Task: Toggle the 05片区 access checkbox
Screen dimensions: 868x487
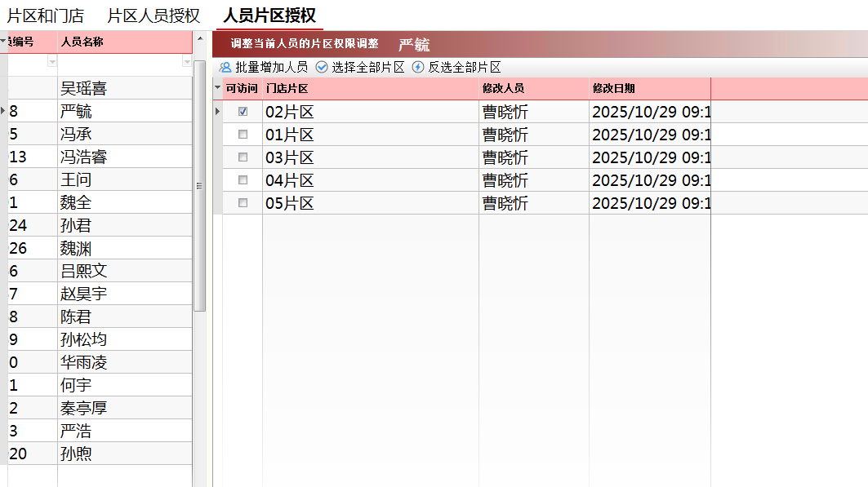Action: [x=243, y=203]
